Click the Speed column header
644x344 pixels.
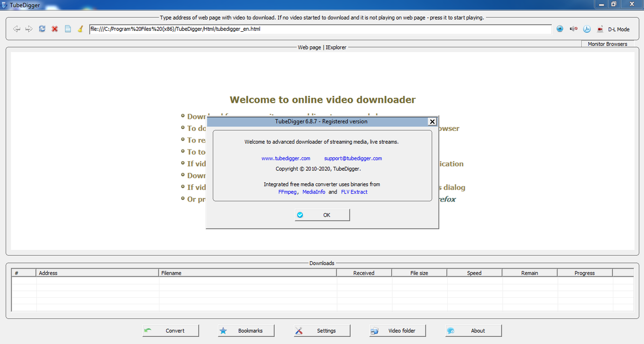[474, 273]
